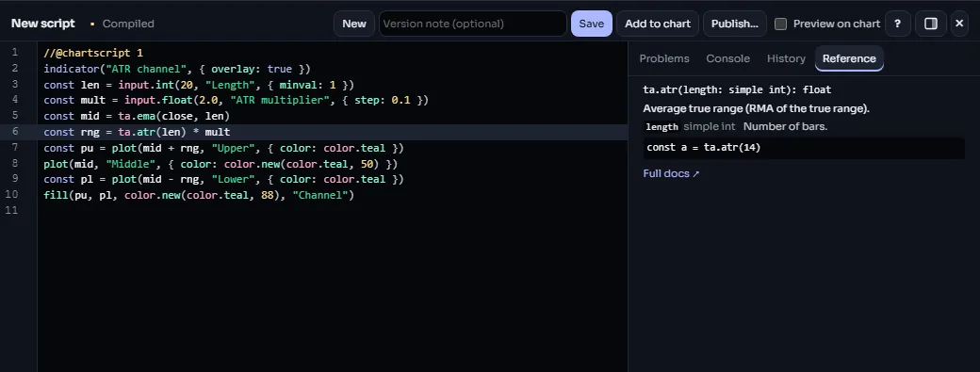Click the New script title

click(x=43, y=24)
